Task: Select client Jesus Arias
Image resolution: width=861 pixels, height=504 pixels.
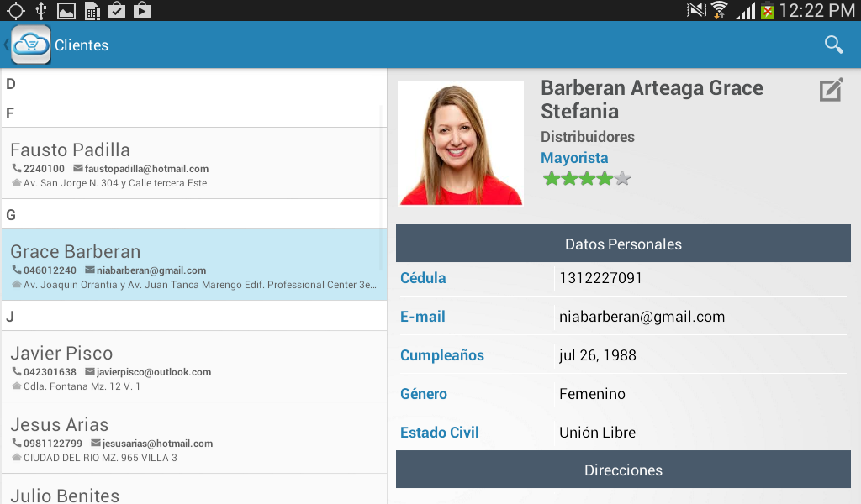Action: [194, 438]
